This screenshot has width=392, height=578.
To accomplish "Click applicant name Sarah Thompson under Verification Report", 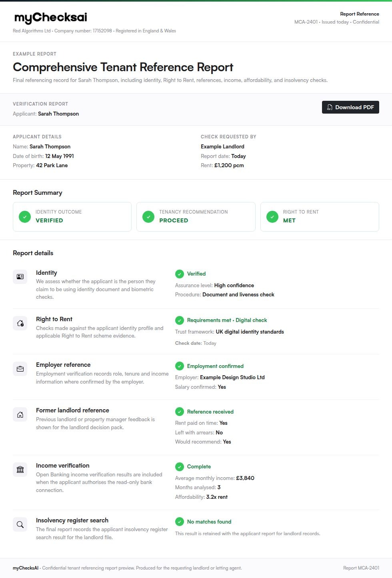I will pyautogui.click(x=58, y=114).
